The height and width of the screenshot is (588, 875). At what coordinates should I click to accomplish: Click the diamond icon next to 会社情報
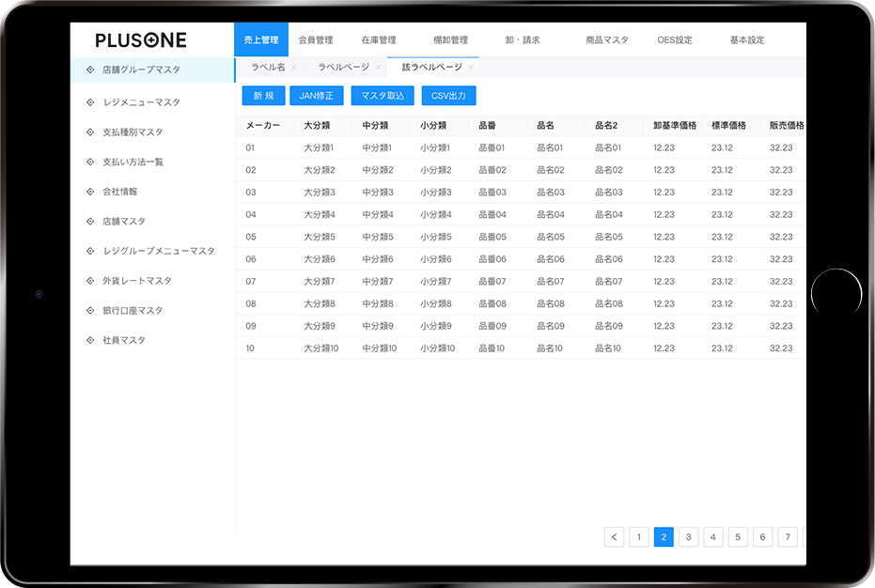click(x=89, y=192)
